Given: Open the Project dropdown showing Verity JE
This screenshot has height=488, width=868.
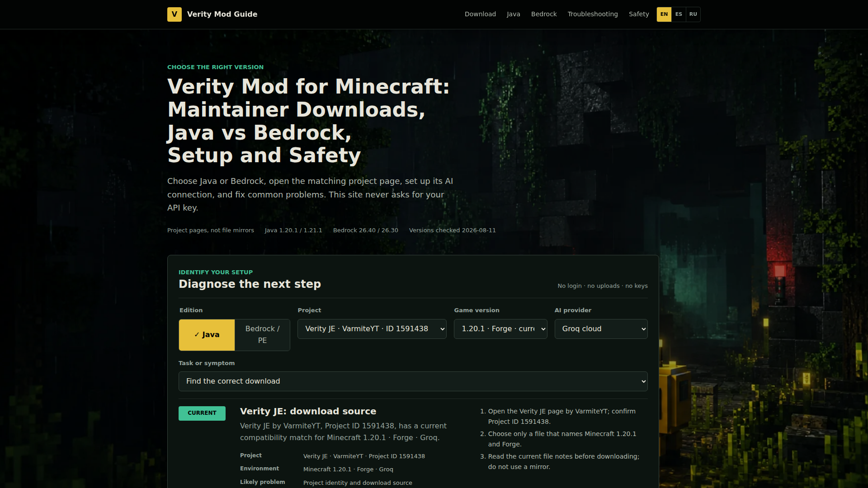Looking at the screenshot, I should point(372,329).
